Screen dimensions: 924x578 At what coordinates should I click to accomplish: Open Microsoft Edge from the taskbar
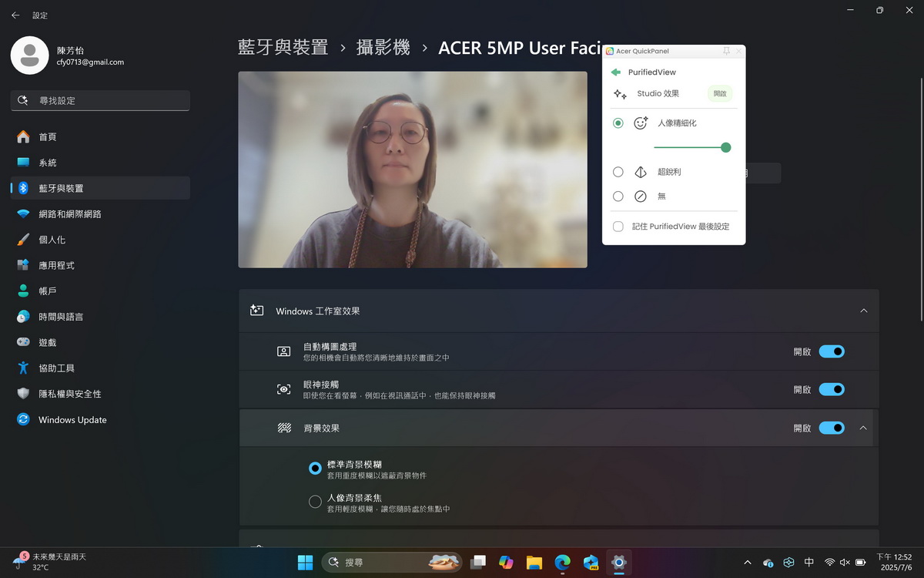563,562
